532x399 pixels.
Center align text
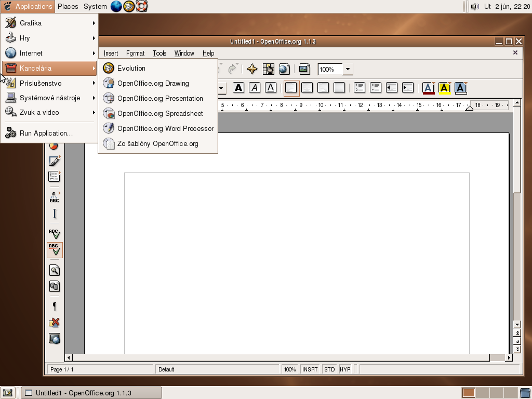click(307, 88)
